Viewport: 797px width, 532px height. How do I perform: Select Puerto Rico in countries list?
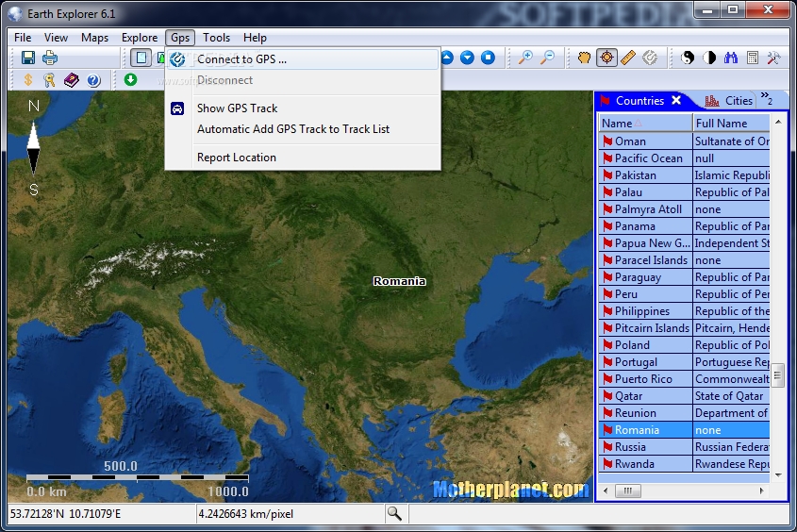point(684,379)
